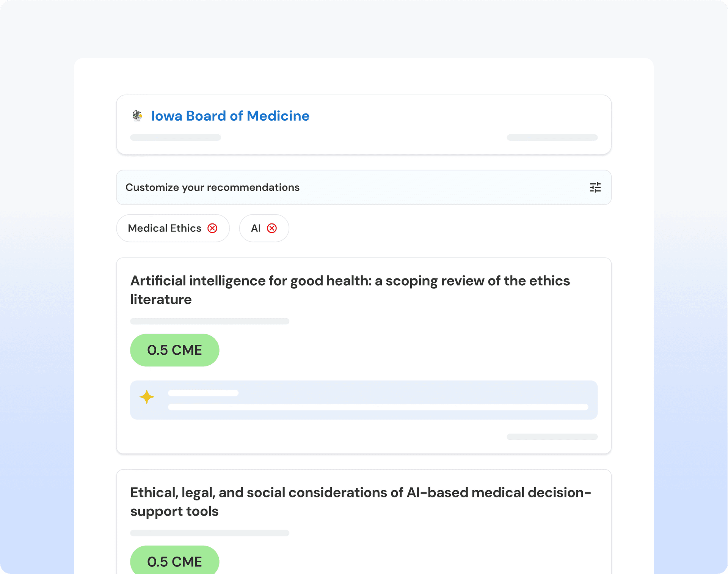Screen dimensions: 728x574
Task: Remove the Medical Ethics filter chip
Action: click(212, 228)
